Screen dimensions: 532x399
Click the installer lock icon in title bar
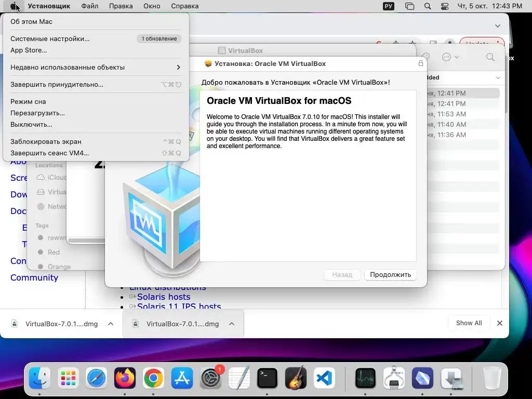(x=421, y=63)
